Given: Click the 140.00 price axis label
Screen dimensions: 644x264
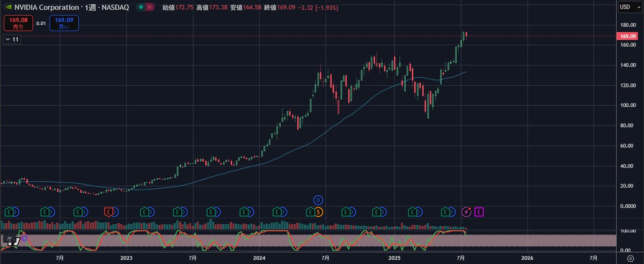Looking at the screenshot, I should 627,65.
